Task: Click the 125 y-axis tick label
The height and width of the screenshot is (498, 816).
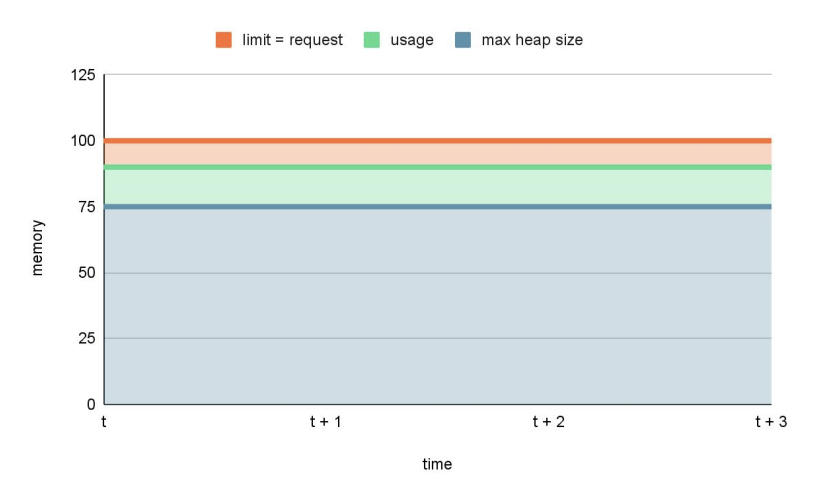Action: [82, 75]
